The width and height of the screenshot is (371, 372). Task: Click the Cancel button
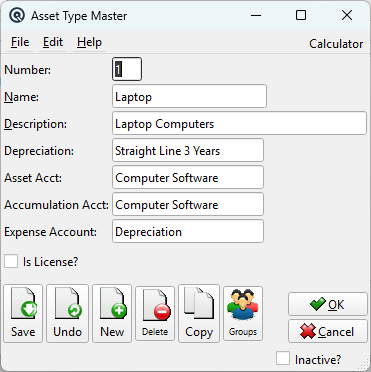pyautogui.click(x=328, y=331)
